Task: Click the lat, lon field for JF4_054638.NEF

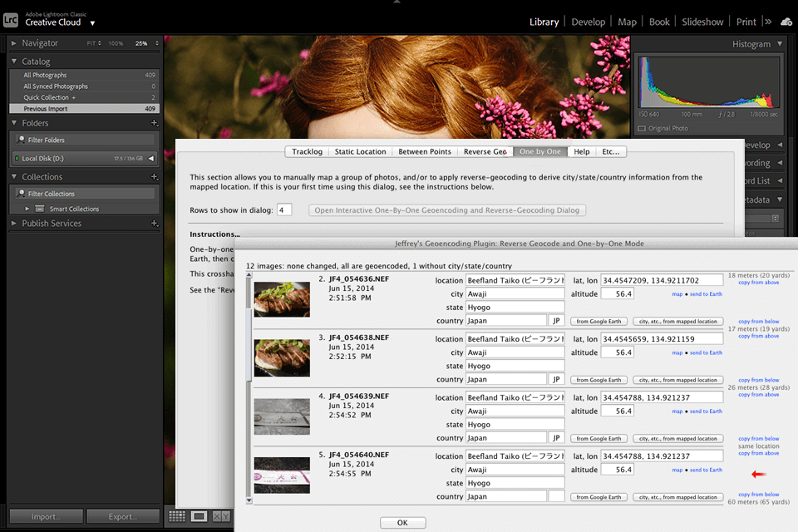Action: [662, 338]
